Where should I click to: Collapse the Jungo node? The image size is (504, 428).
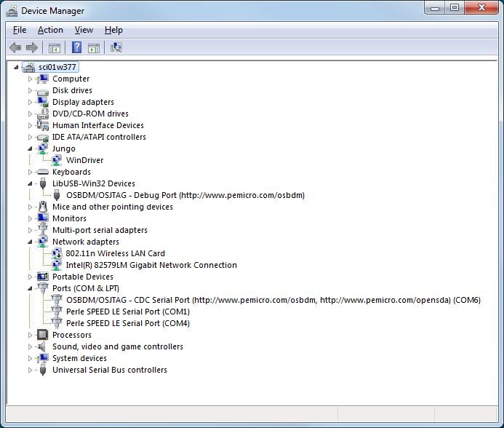tap(30, 148)
